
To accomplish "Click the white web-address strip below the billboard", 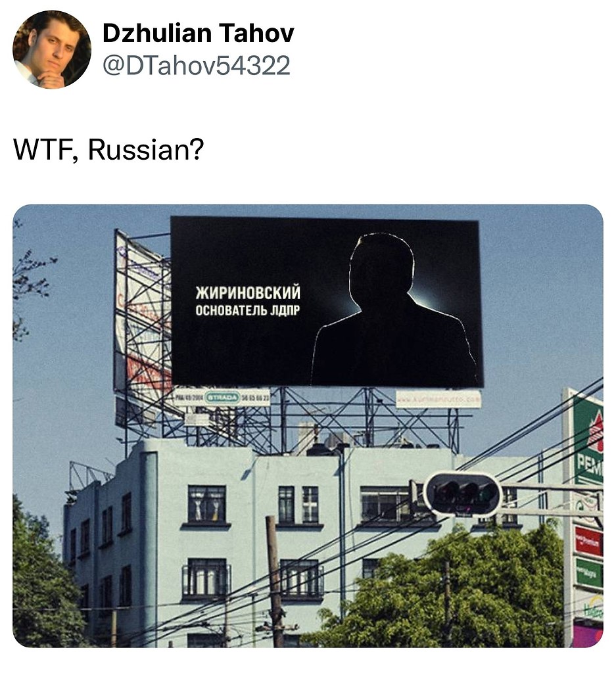I will pos(438,400).
